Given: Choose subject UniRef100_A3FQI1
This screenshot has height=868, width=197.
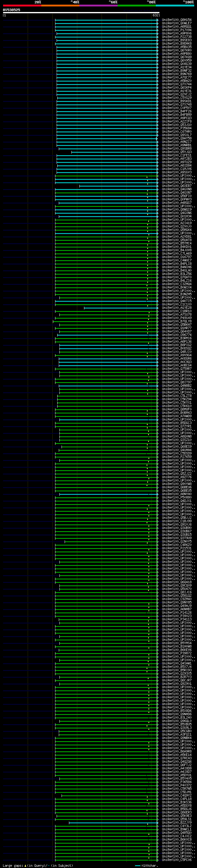Looking at the screenshot, I should click(x=177, y=735).
